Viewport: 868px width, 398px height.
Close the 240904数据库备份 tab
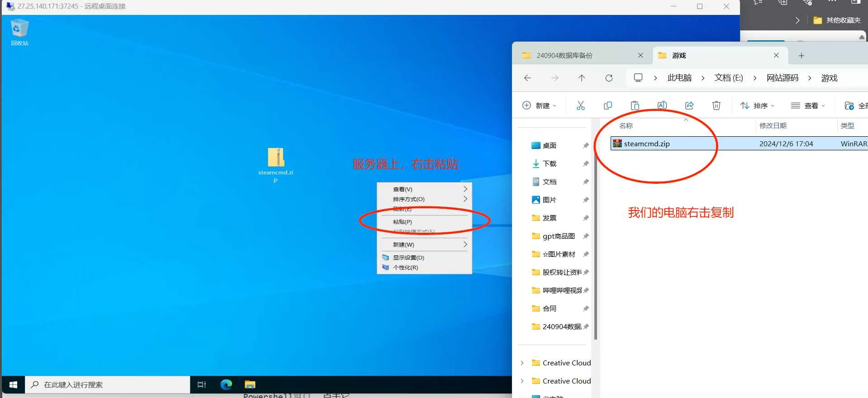pyautogui.click(x=640, y=55)
